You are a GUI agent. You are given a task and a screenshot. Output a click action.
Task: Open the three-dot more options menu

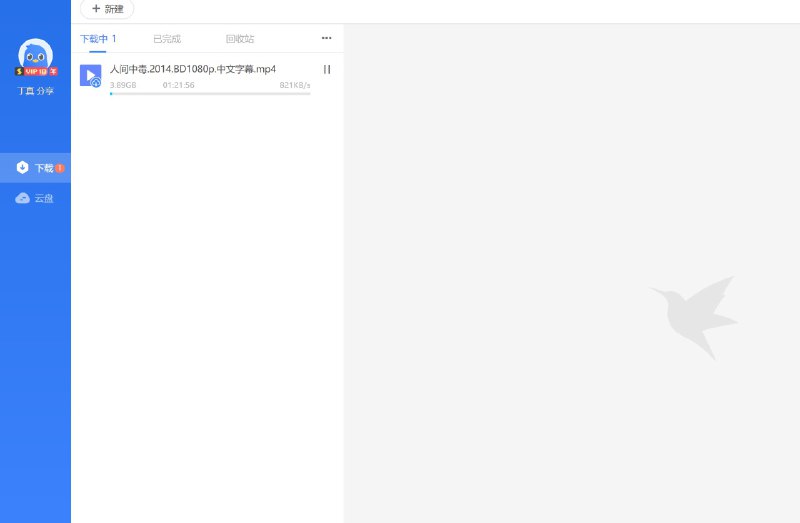coord(326,38)
